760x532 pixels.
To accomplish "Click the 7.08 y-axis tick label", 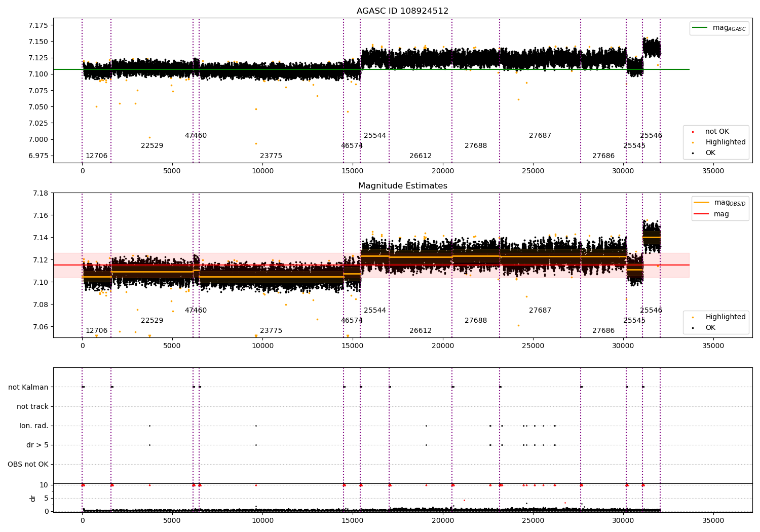I will [41, 305].
